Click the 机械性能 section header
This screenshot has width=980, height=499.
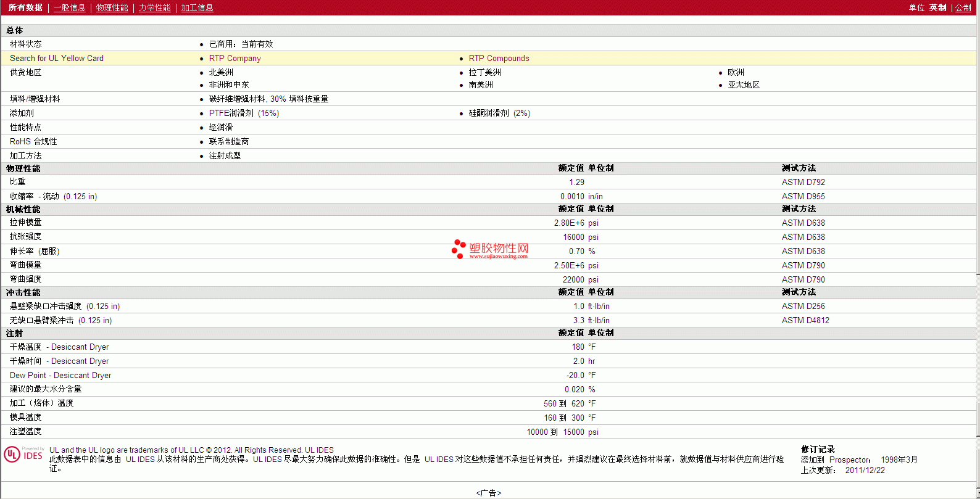pyautogui.click(x=23, y=209)
